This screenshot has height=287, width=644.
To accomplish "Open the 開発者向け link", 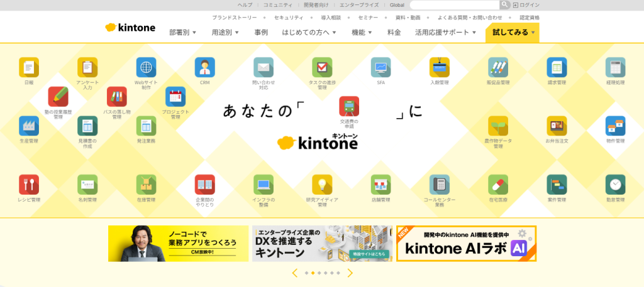I will 316,5.
